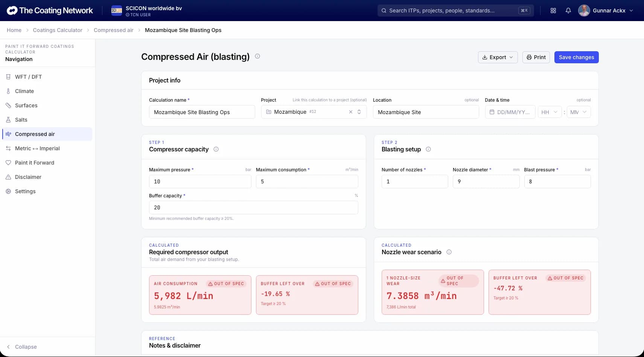Image resolution: width=644 pixels, height=357 pixels.
Task: Edit Maximum pressure value
Action: point(200,182)
